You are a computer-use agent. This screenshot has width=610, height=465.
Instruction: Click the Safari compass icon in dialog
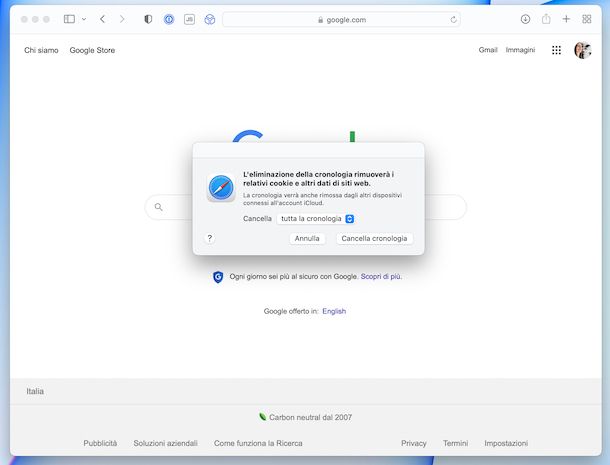[221, 188]
